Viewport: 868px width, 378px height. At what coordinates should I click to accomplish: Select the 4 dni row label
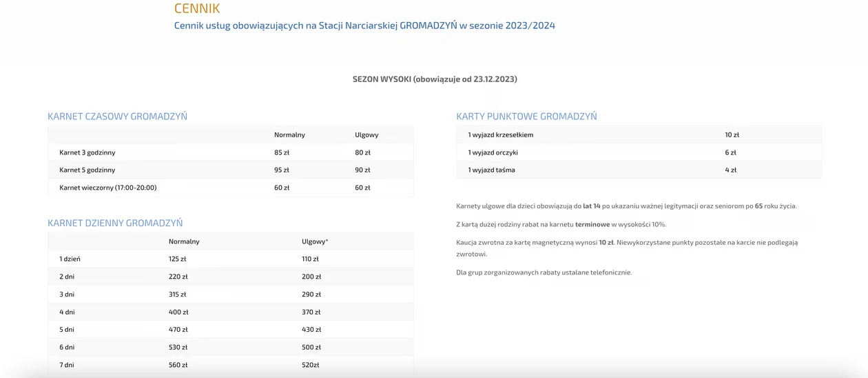[67, 312]
